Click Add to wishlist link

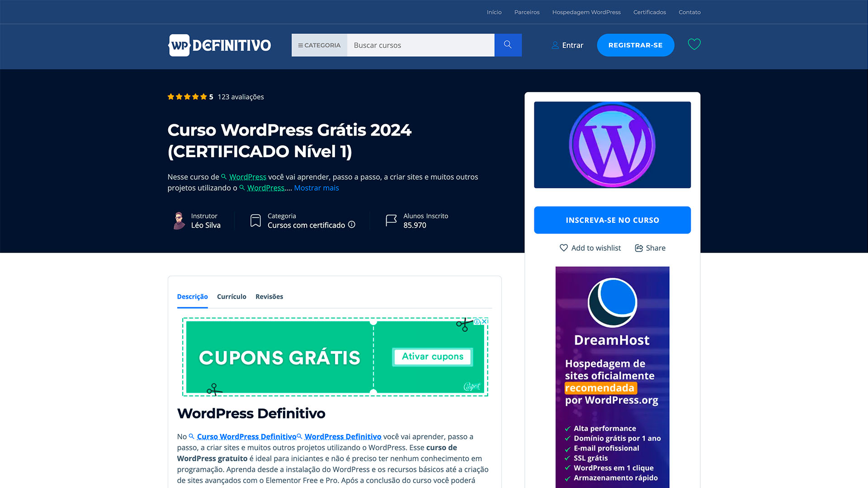[x=596, y=248]
